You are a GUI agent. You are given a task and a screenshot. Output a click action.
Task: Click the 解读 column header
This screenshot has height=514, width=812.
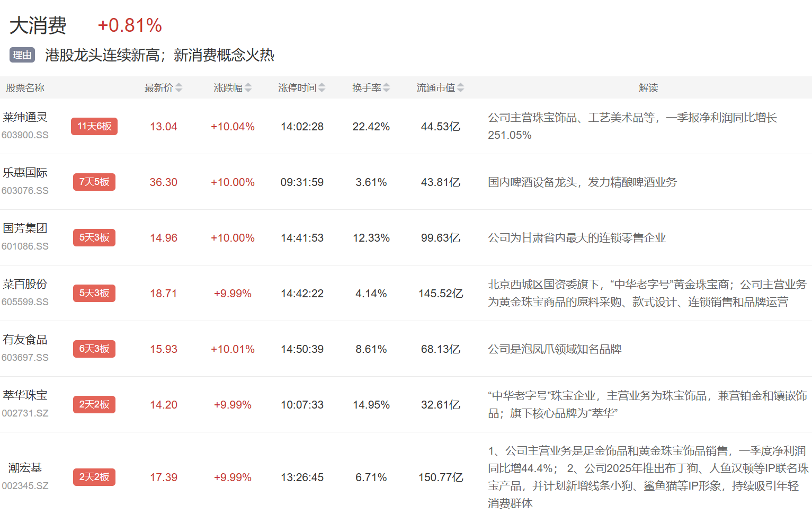click(x=648, y=88)
